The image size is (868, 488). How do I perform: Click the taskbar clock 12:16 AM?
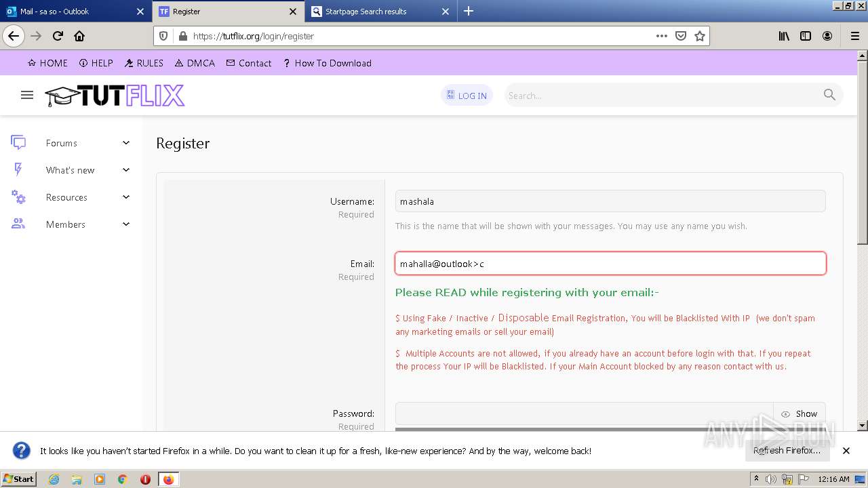point(833,479)
